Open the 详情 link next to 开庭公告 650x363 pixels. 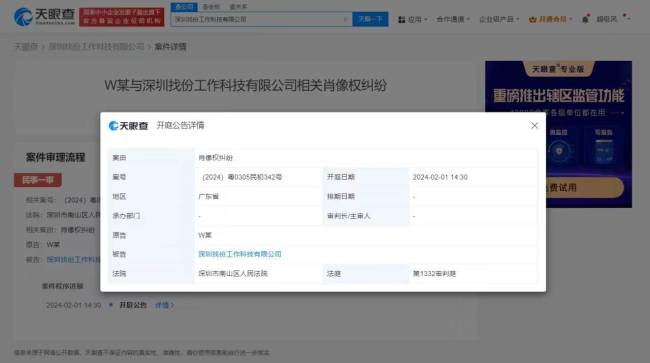coord(165,305)
